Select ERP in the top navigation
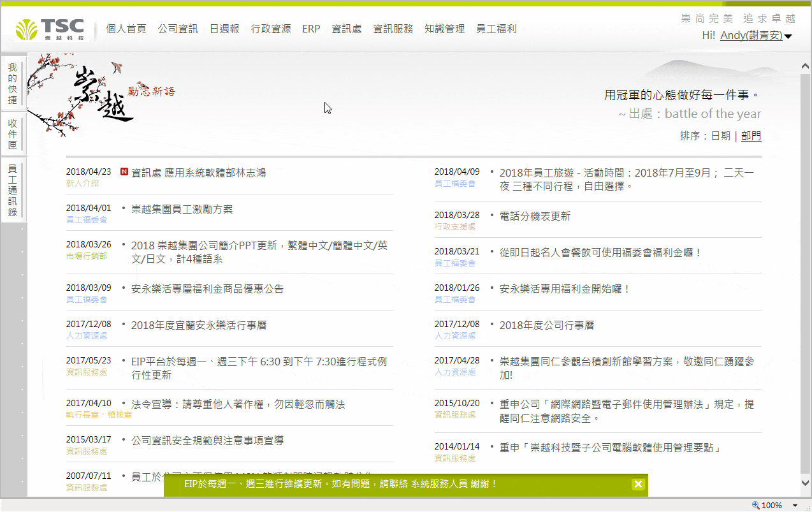Image resolution: width=812 pixels, height=512 pixels. 311,29
